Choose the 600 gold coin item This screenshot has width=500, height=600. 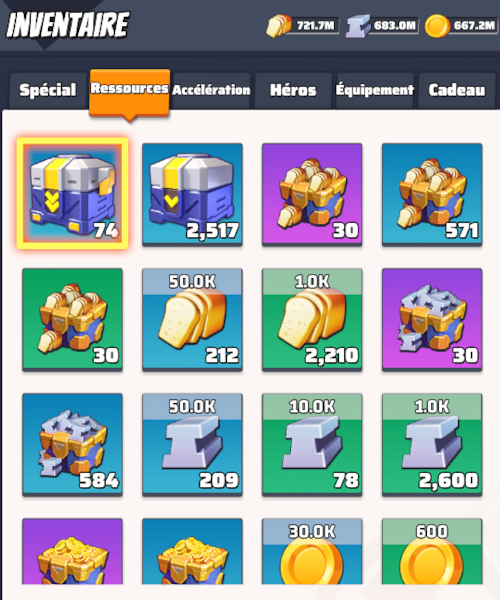[432, 551]
